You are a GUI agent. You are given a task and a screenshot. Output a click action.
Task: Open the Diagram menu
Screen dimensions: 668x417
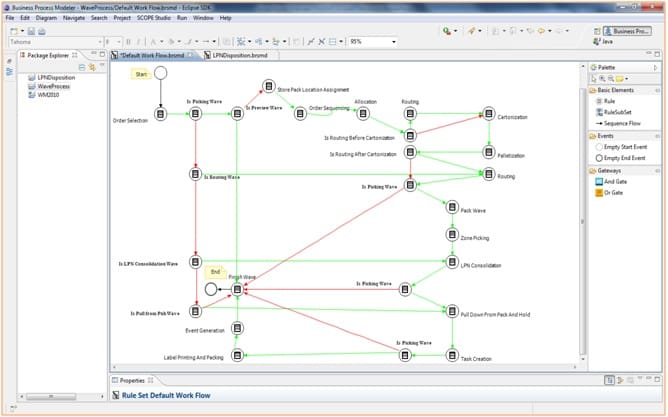point(46,18)
